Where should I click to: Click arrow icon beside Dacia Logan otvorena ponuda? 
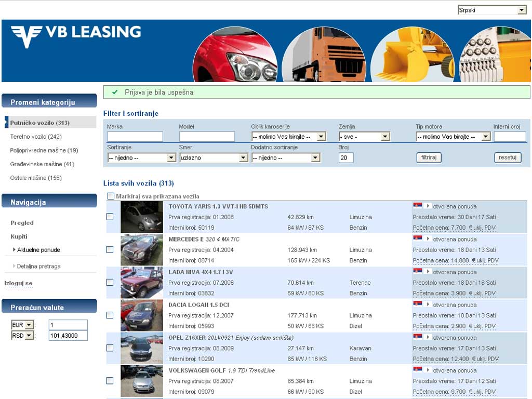428,304
